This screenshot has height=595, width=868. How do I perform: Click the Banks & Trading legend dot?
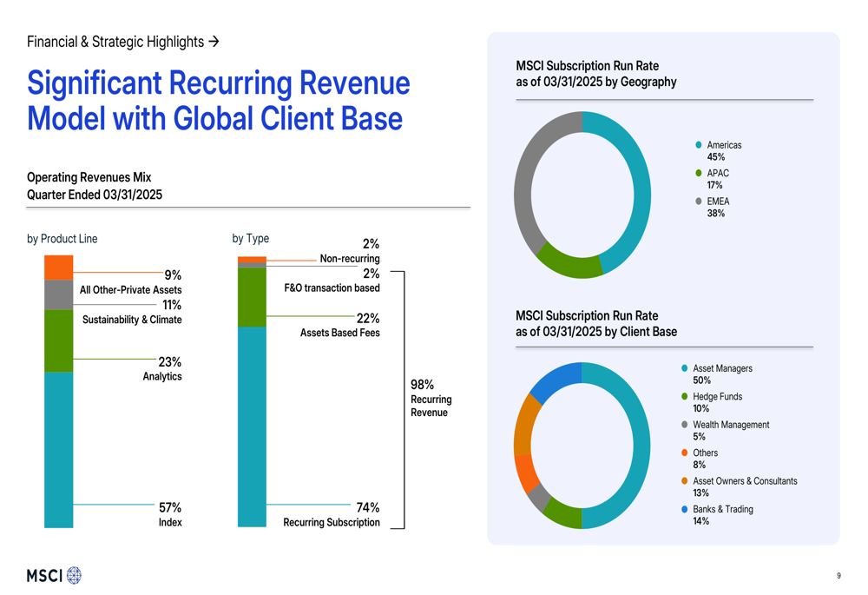tap(685, 509)
